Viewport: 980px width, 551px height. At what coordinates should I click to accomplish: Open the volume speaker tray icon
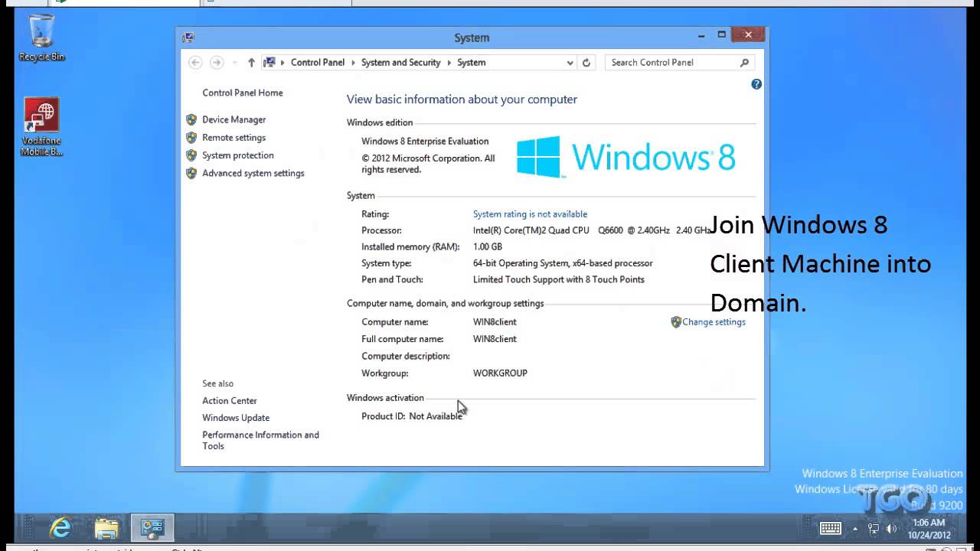pos(891,528)
